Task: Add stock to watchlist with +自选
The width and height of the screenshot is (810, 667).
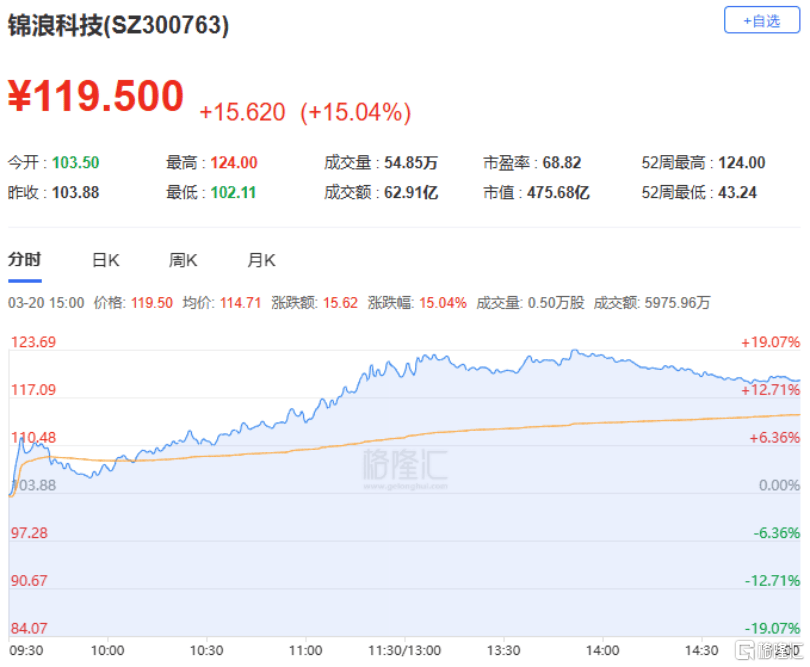Action: click(x=761, y=20)
